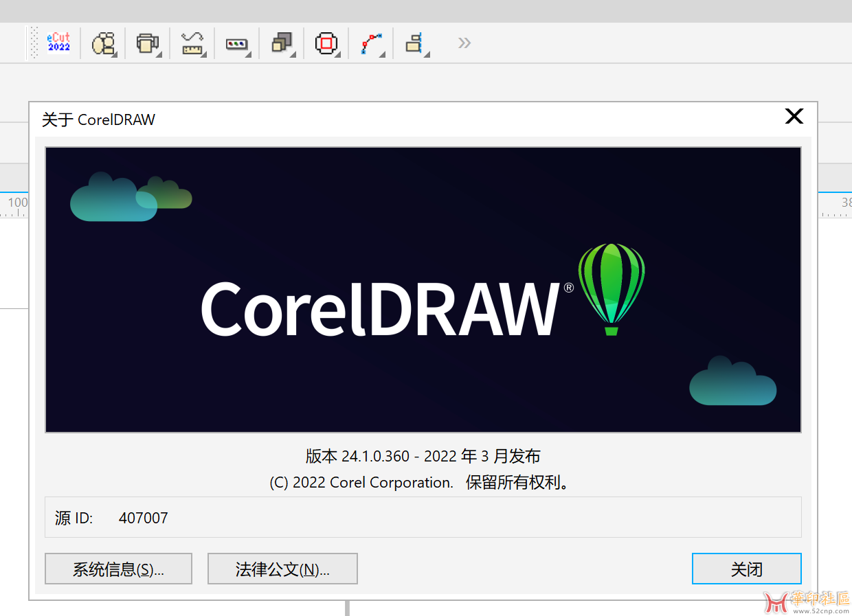Open the eCut 2022 plugin icon
Screen dimensions: 852x616
[59, 43]
